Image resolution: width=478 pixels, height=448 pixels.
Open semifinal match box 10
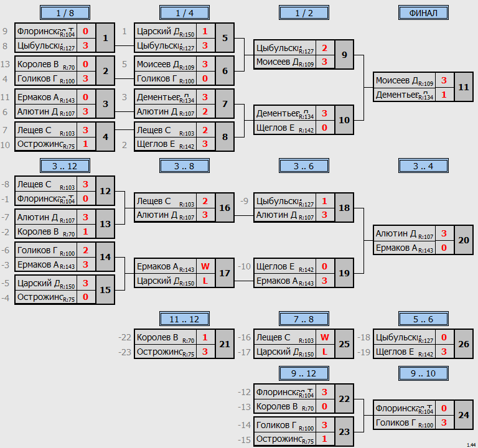(344, 119)
